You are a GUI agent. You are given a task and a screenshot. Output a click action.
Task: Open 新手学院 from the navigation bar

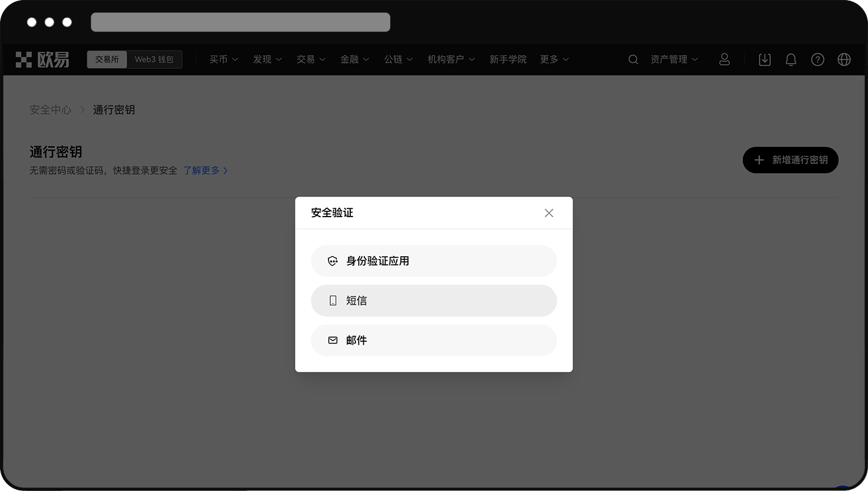pyautogui.click(x=508, y=60)
